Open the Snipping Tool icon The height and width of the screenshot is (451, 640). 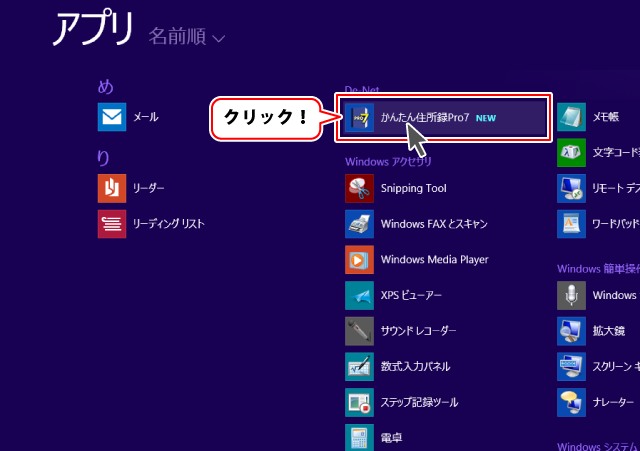pyautogui.click(x=359, y=189)
